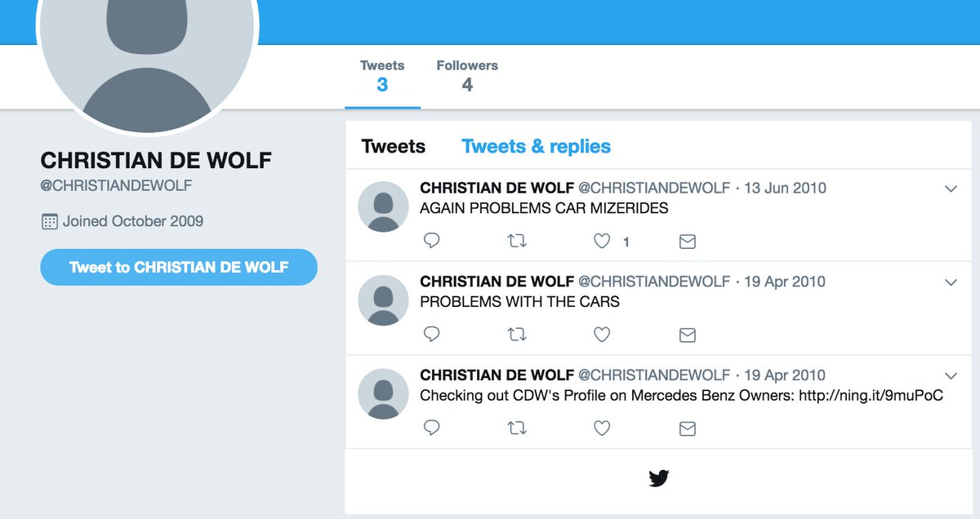Open the Followers count tab

pyautogui.click(x=467, y=76)
